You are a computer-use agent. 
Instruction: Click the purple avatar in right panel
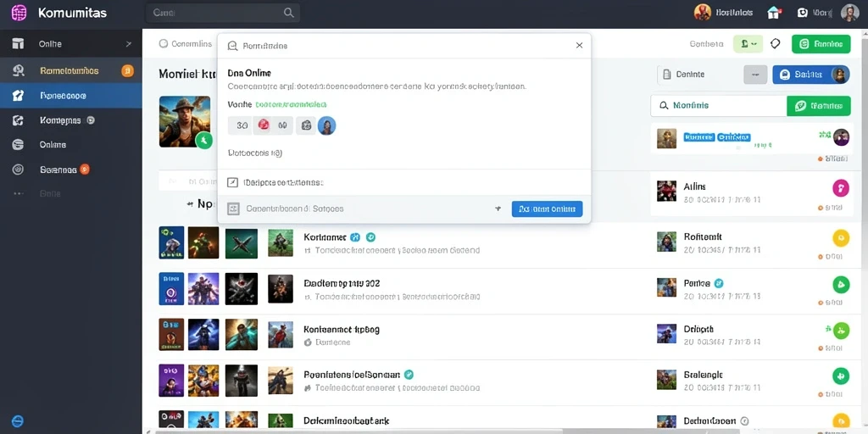[x=841, y=137]
